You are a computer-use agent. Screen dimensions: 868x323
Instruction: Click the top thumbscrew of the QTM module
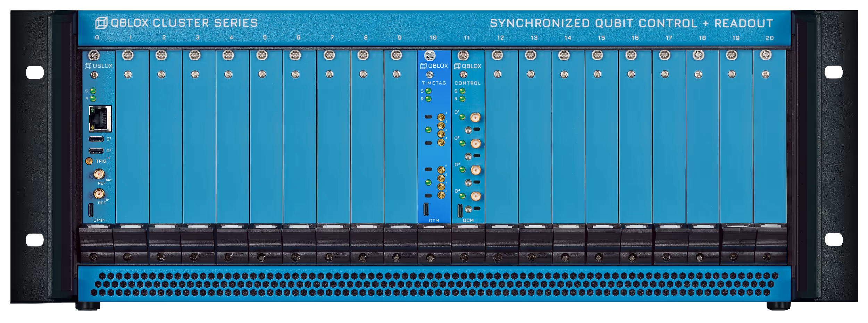click(x=430, y=56)
